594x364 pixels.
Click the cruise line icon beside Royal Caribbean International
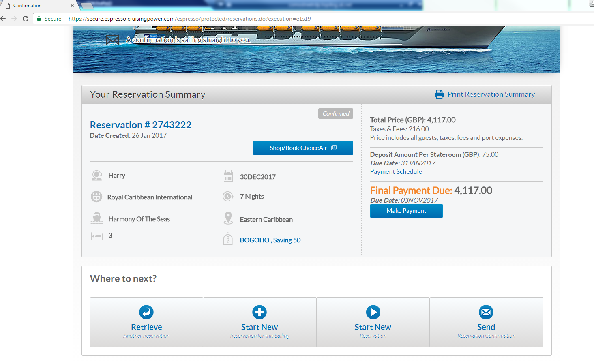96,197
